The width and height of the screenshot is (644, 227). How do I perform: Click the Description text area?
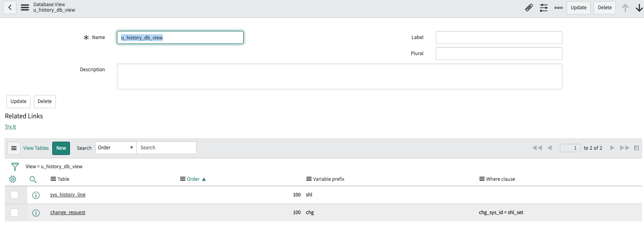[340, 76]
